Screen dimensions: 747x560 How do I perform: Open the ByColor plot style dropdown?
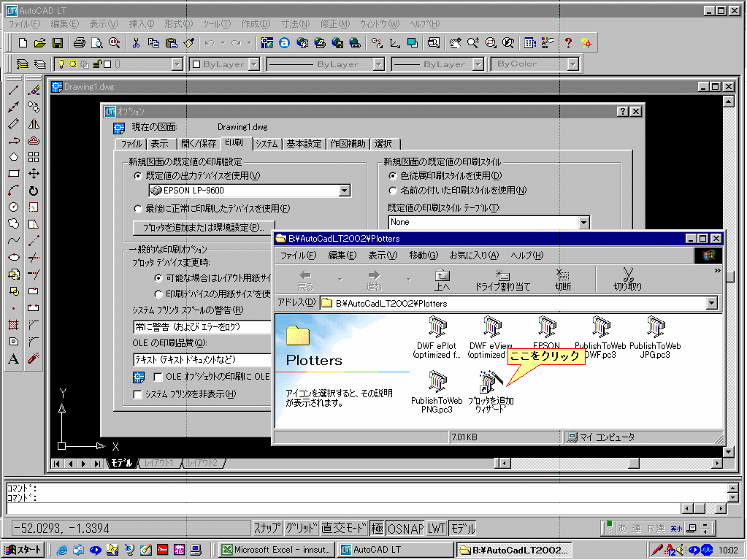[573, 64]
